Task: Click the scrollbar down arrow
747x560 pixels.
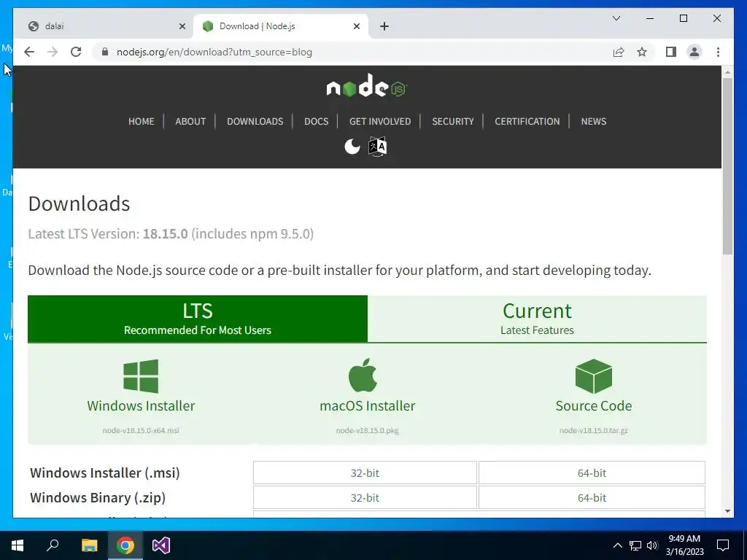Action: click(x=727, y=511)
